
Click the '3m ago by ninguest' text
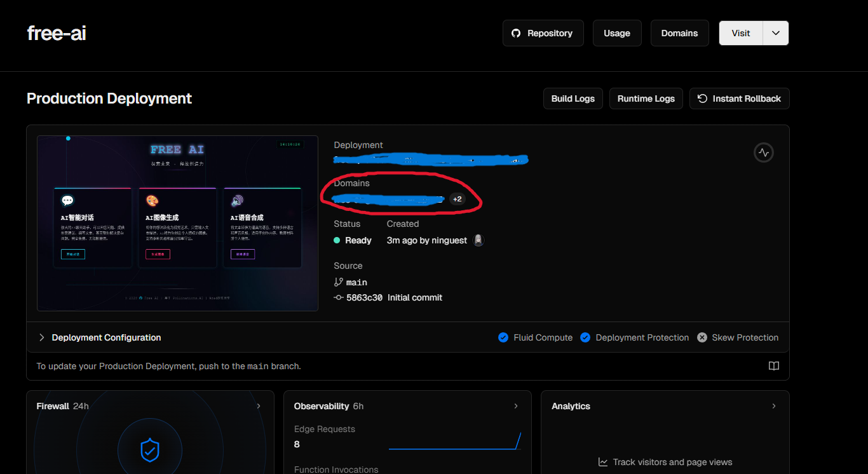[427, 240]
